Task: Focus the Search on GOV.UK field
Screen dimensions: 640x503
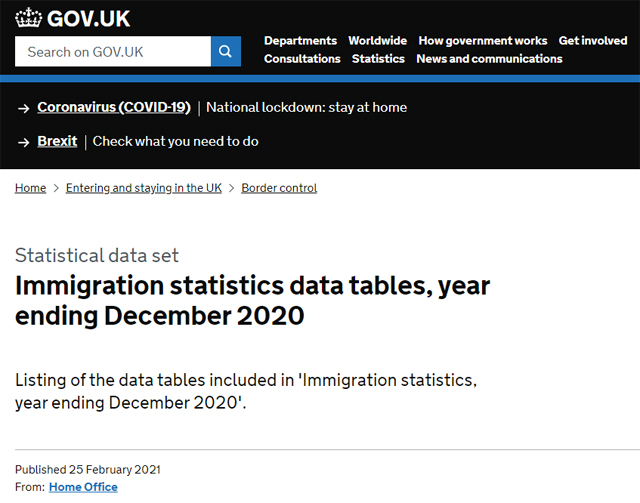Action: pyautogui.click(x=113, y=51)
